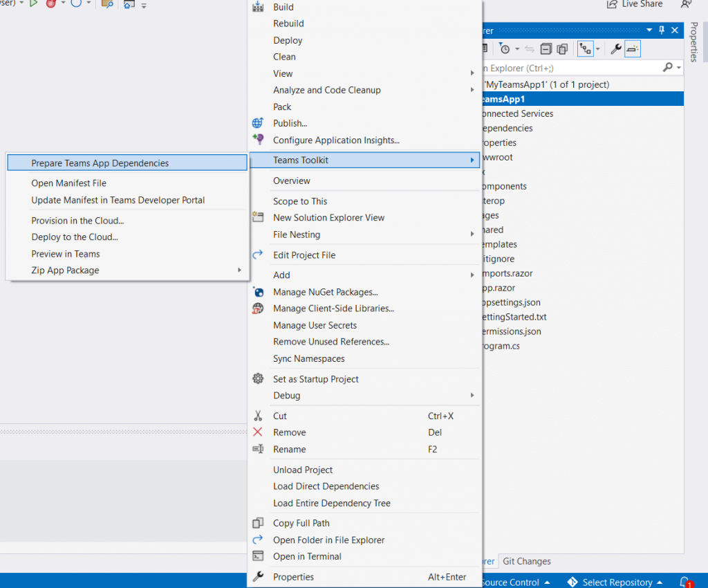Viewport: 708px width, 588px height.
Task: Open Properties with the wrench icon
Action: click(616, 48)
